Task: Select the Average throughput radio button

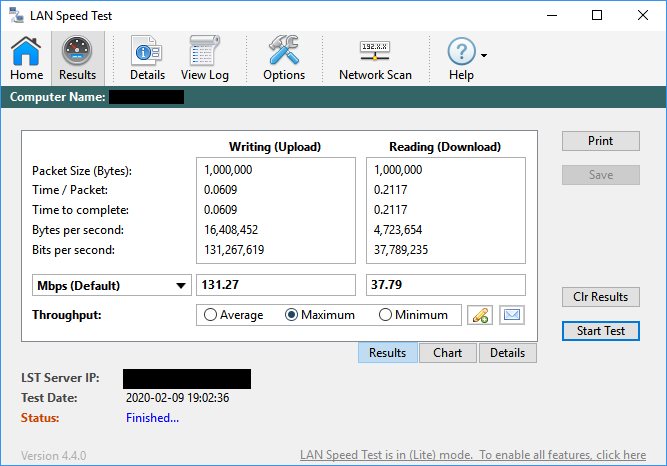Action: [x=234, y=315]
